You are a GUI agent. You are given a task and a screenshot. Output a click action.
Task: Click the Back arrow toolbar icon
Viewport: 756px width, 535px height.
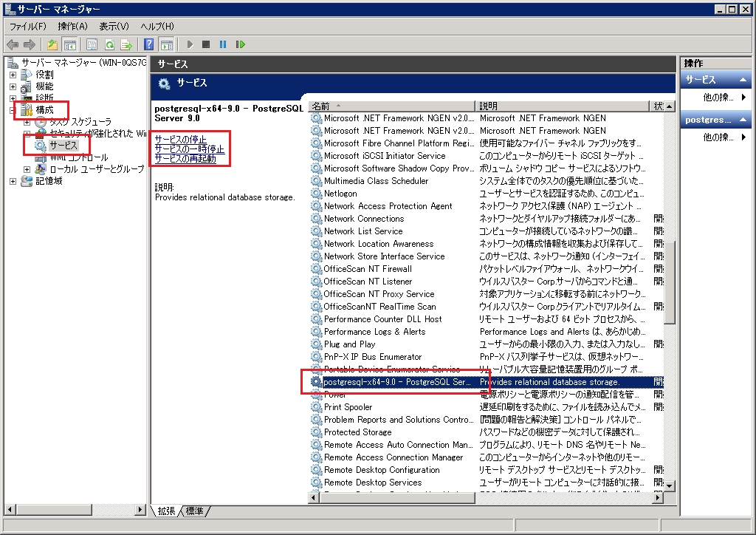(13, 44)
